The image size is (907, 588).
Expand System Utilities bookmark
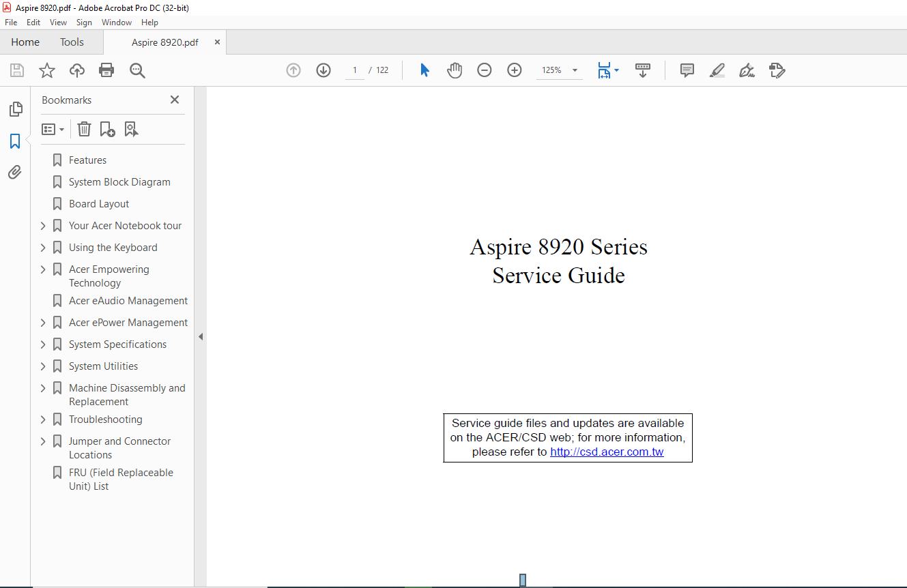coord(43,366)
